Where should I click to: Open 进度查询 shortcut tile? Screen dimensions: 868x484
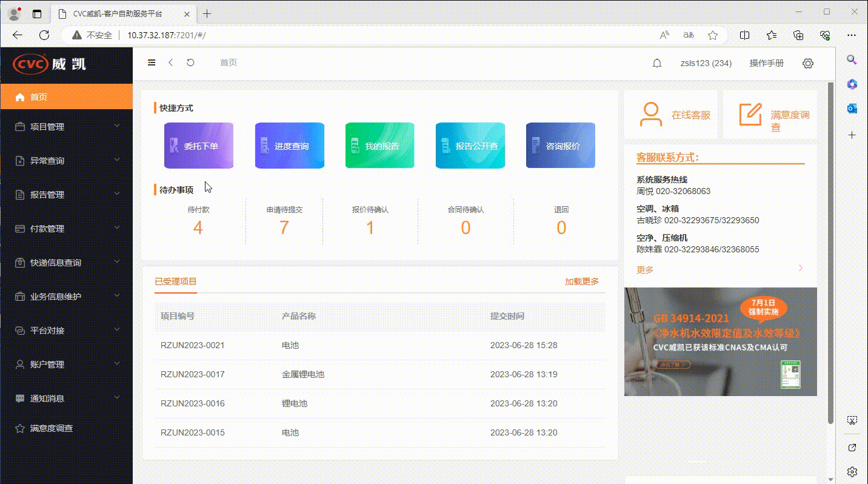point(289,146)
